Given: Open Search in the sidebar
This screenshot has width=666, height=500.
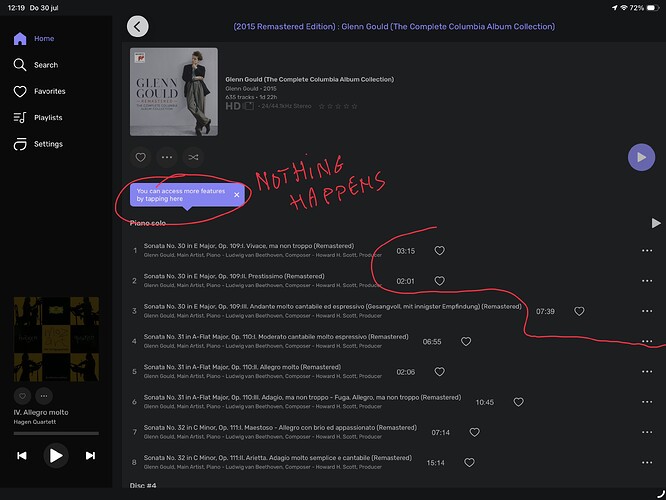Looking at the screenshot, I should click(36, 65).
